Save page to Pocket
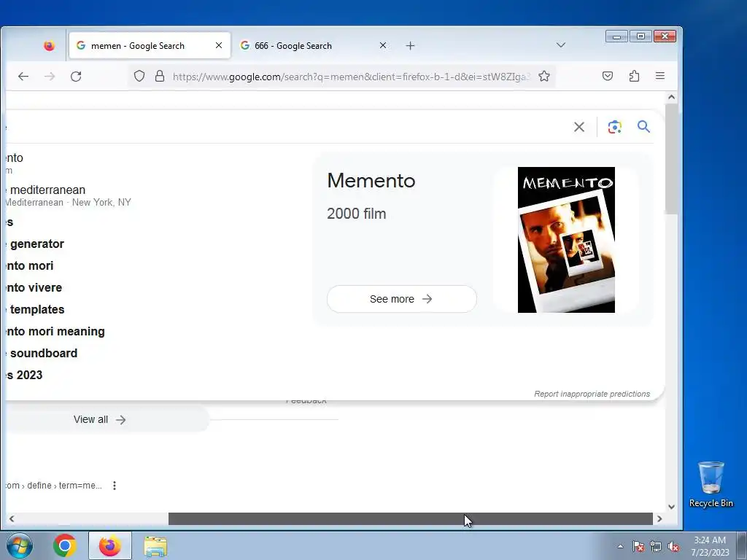The width and height of the screenshot is (747, 560). 608,76
